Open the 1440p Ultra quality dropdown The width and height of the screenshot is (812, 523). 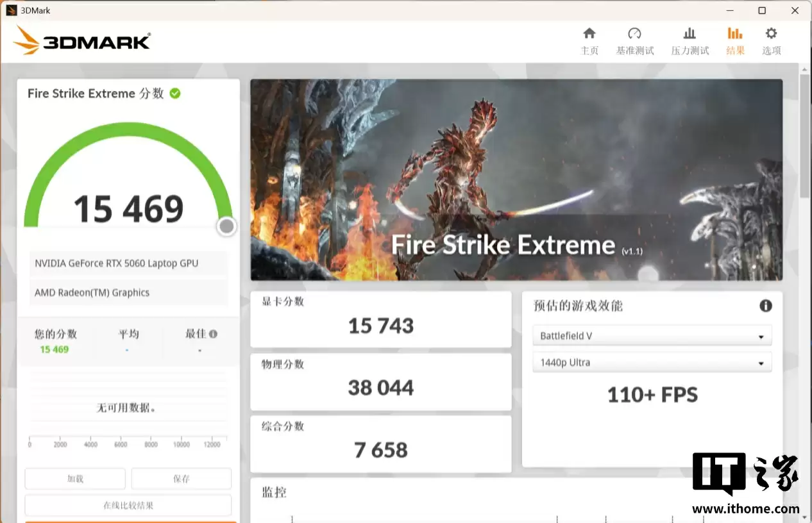(652, 362)
